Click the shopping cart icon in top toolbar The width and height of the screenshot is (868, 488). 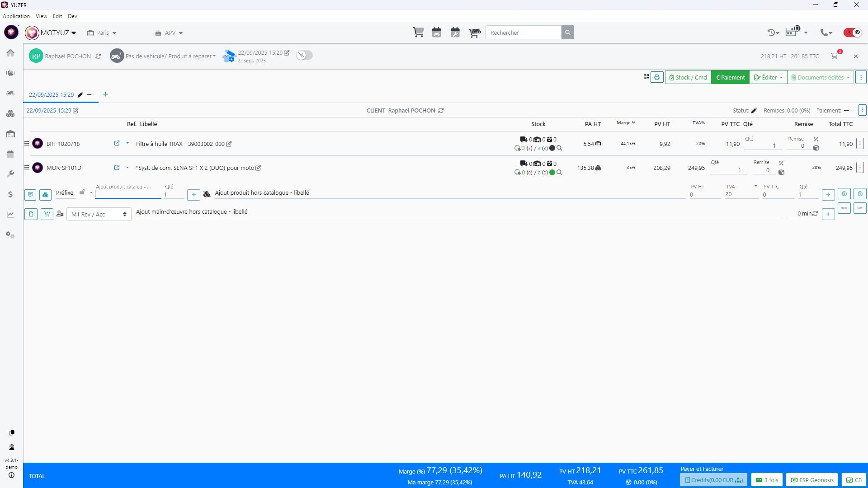click(x=418, y=33)
